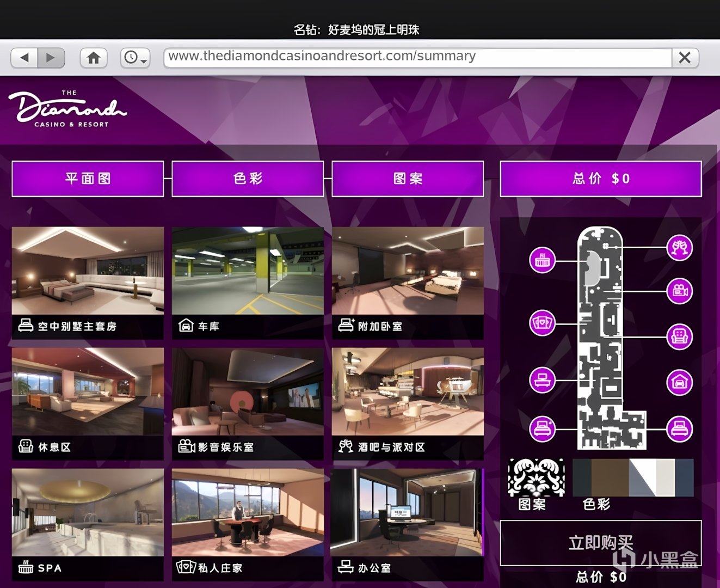The width and height of the screenshot is (720, 588).
Task: Click the Diamond Casino & Resort logo
Action: 67,109
